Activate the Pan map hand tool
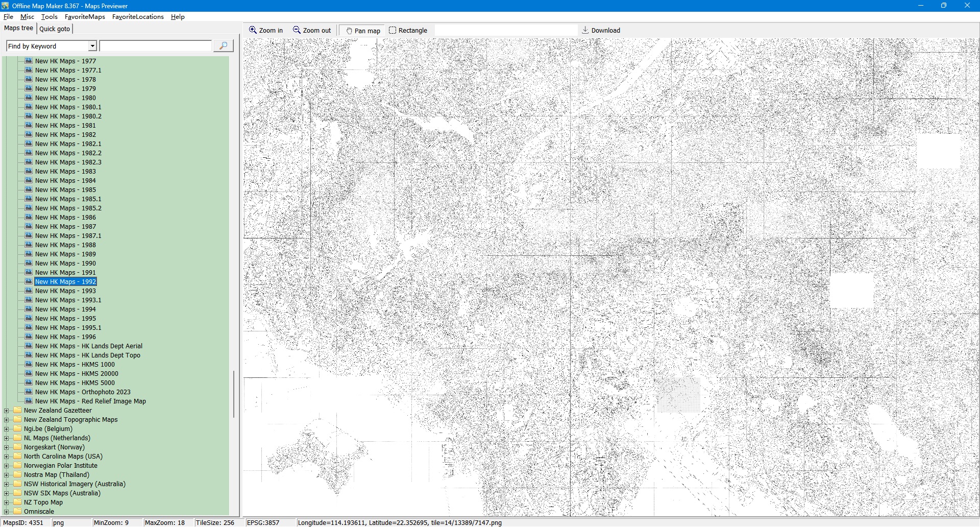The image size is (980, 527). coord(349,31)
